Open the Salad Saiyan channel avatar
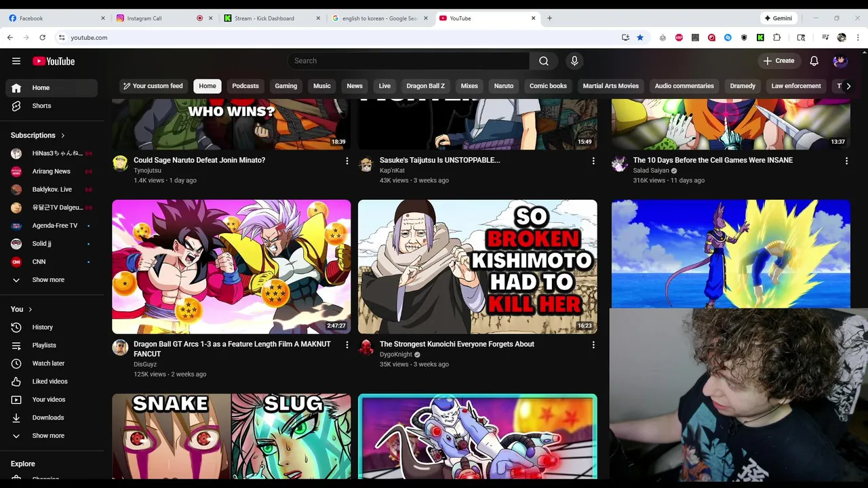868x488 pixels. coord(619,164)
